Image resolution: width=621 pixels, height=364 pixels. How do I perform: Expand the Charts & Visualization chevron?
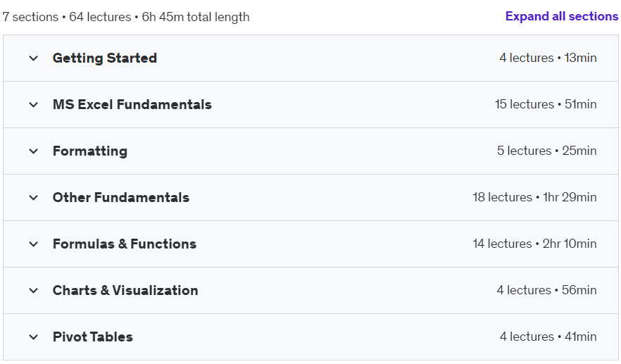tap(34, 290)
